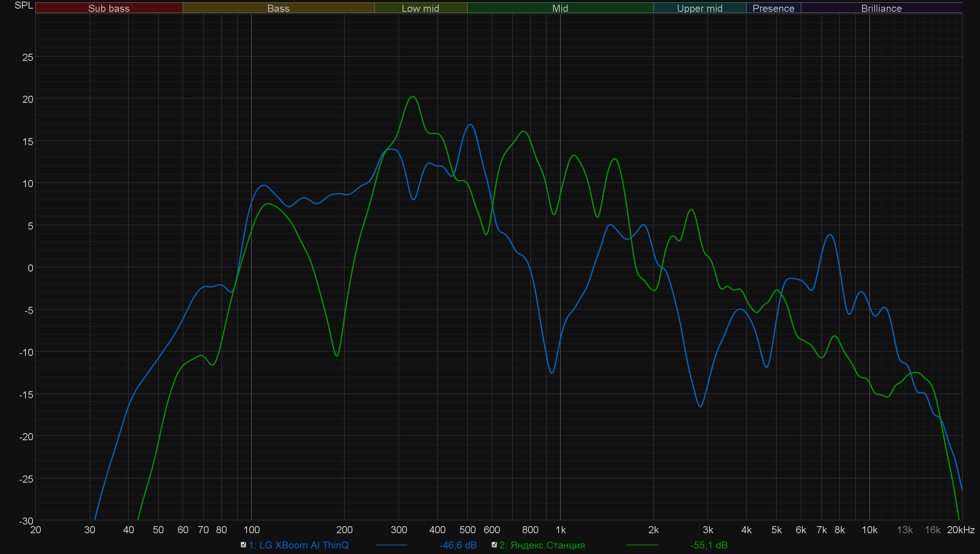980x554 pixels.
Task: Select the LG XBoom AI ThinQ legend label
Action: pos(298,545)
